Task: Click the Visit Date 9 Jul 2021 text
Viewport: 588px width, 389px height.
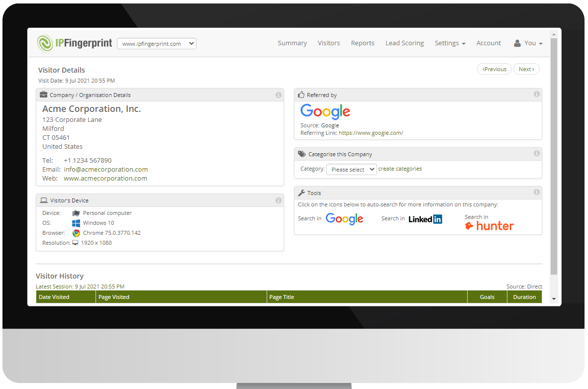Action: click(77, 81)
